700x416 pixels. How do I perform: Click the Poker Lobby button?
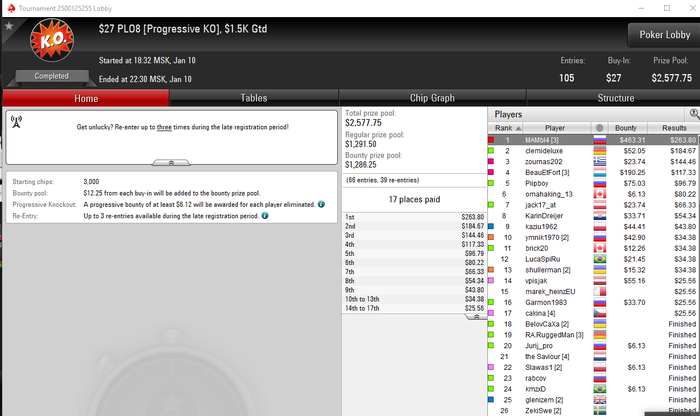tap(664, 35)
